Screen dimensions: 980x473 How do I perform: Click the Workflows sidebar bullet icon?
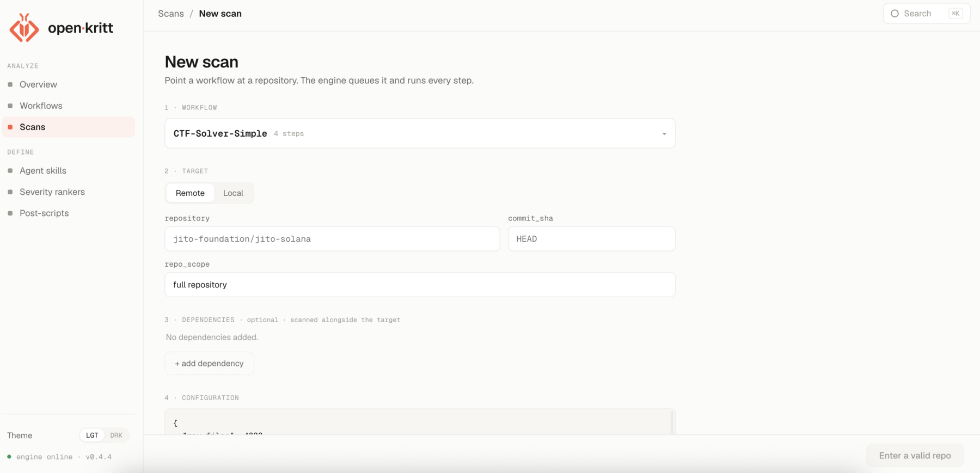click(10, 106)
